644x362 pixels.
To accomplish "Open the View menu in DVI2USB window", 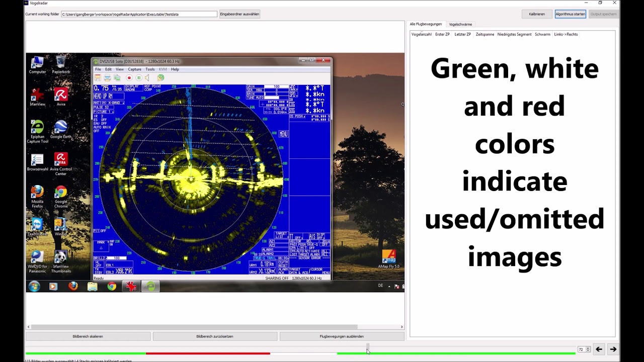I will pos(120,69).
